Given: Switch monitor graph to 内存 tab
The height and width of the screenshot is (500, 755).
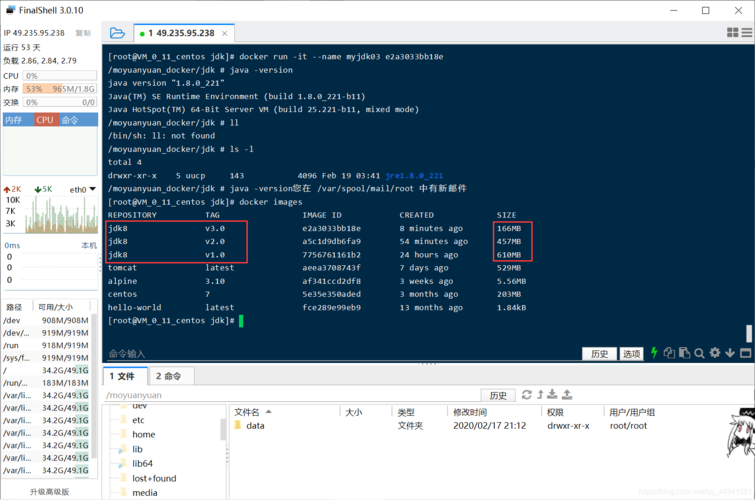Looking at the screenshot, I should point(14,120).
